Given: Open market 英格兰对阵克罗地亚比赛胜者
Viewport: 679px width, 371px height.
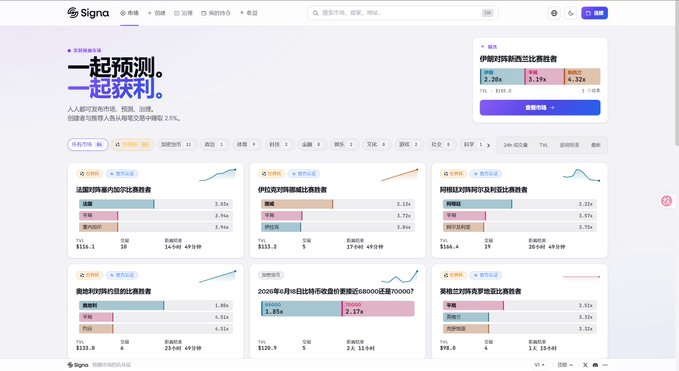Looking at the screenshot, I should pos(481,291).
